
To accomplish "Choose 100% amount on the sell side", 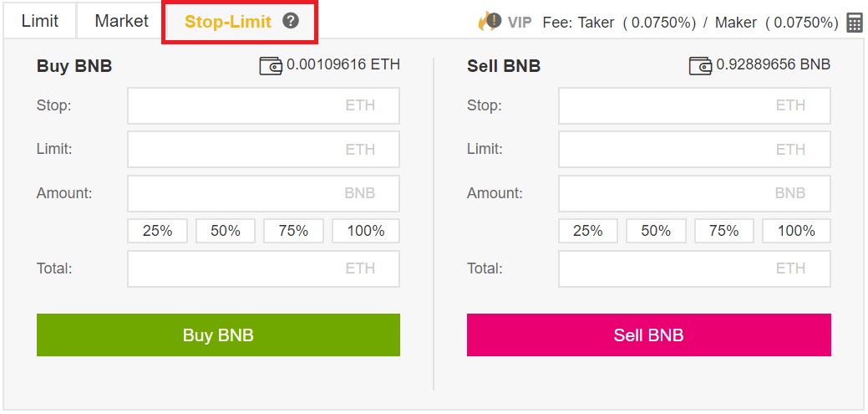I will [797, 231].
